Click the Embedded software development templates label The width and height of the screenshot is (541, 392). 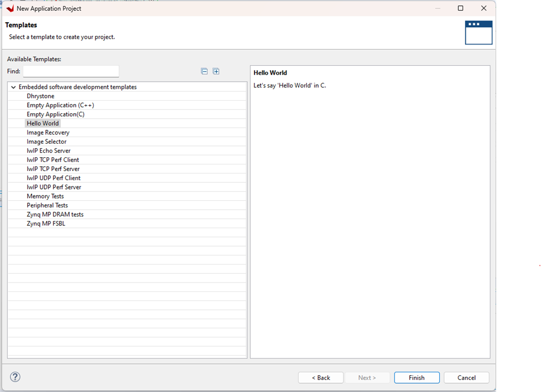click(77, 87)
